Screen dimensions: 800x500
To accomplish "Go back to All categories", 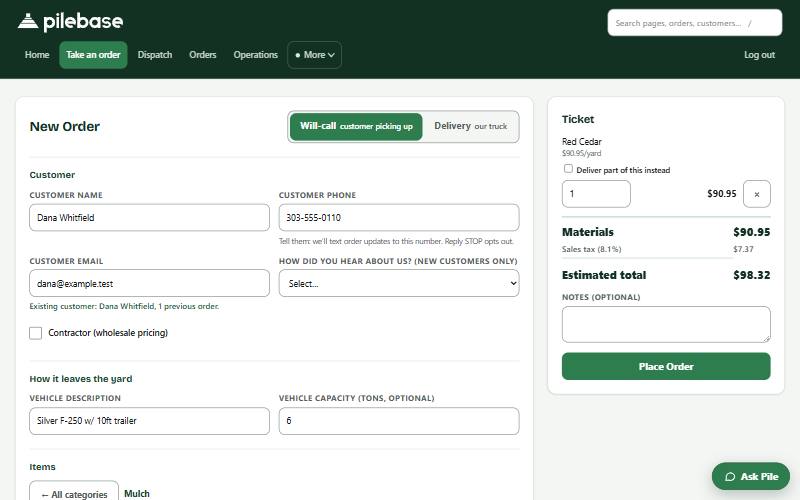I will [x=74, y=492].
